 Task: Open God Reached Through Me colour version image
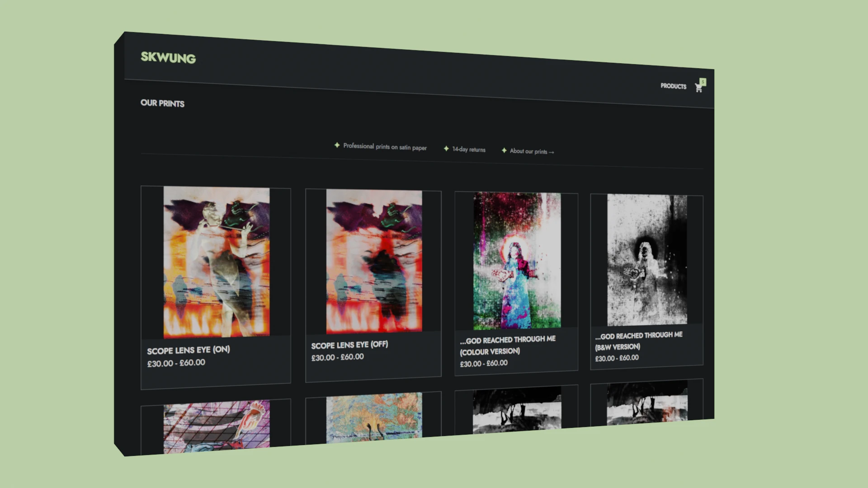[517, 261]
